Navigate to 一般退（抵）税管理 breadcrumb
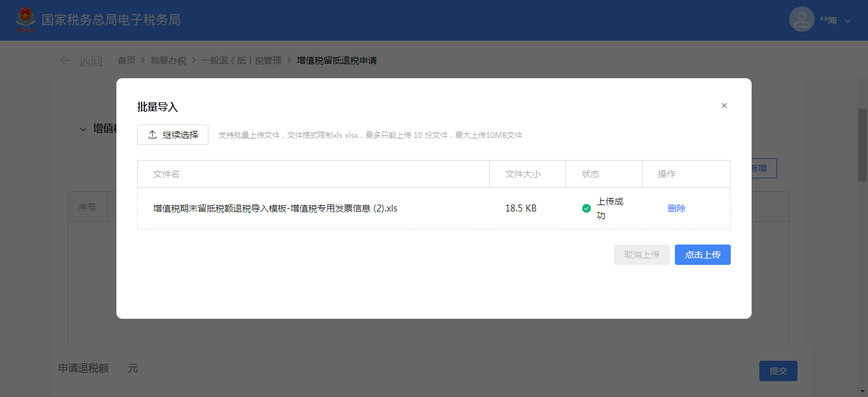 click(241, 61)
